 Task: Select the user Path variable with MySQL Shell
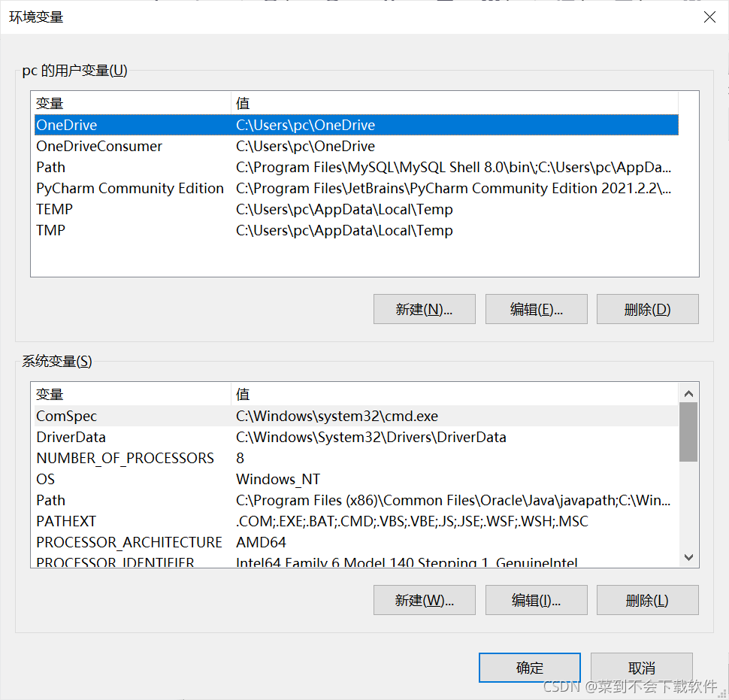tap(356, 167)
